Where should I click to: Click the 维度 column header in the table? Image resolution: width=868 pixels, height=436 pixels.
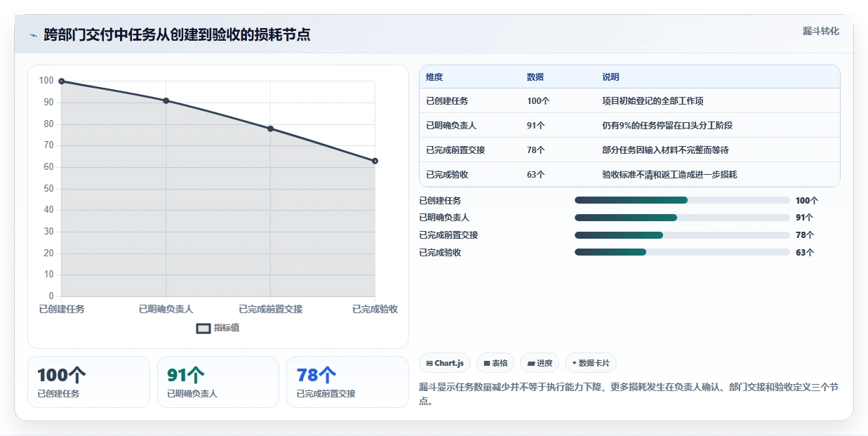434,77
